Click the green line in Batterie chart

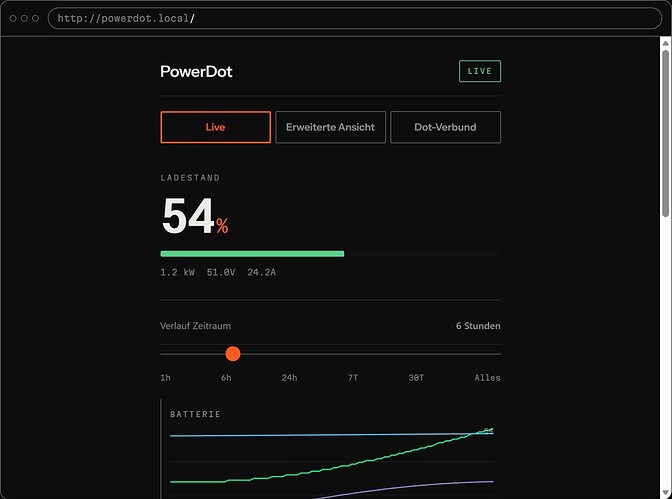331,463
